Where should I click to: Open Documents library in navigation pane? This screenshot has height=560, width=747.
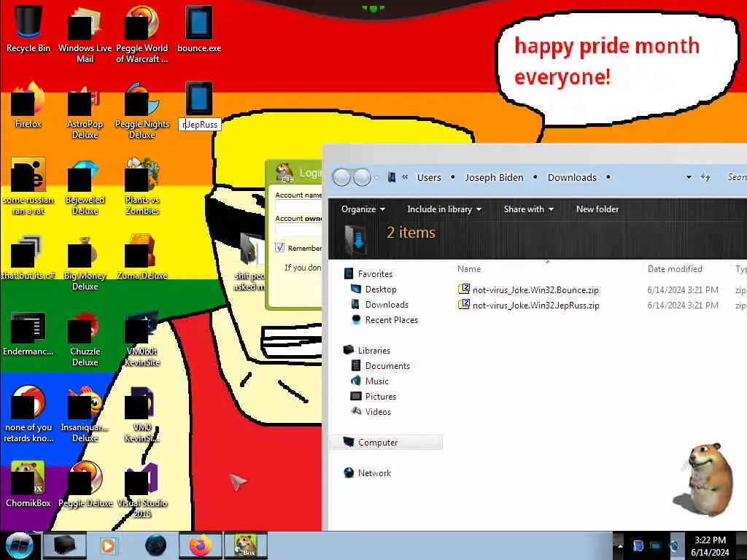[x=380, y=366]
